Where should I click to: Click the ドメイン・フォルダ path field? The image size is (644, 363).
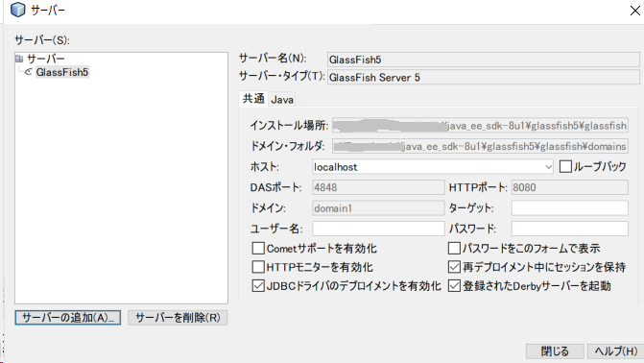[480, 146]
